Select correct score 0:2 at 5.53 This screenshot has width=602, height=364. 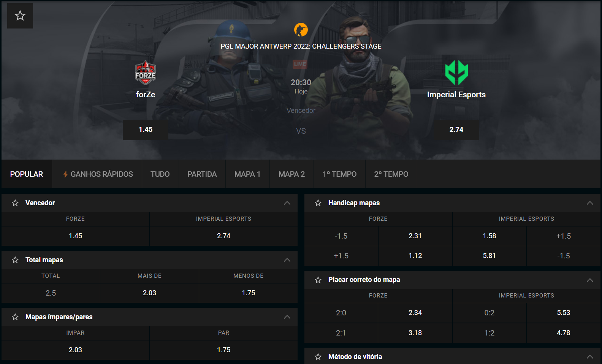pos(563,313)
